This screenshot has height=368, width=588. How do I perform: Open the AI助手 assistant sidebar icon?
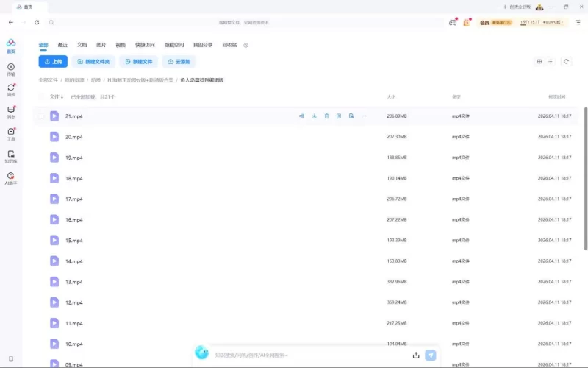tap(11, 178)
